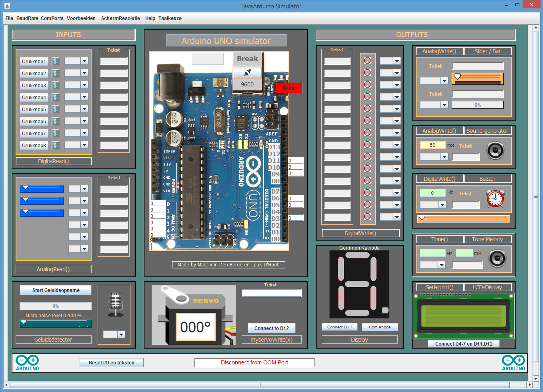
Task: Click the icon beside Drukknop3
Action: pyautogui.click(x=56, y=85)
